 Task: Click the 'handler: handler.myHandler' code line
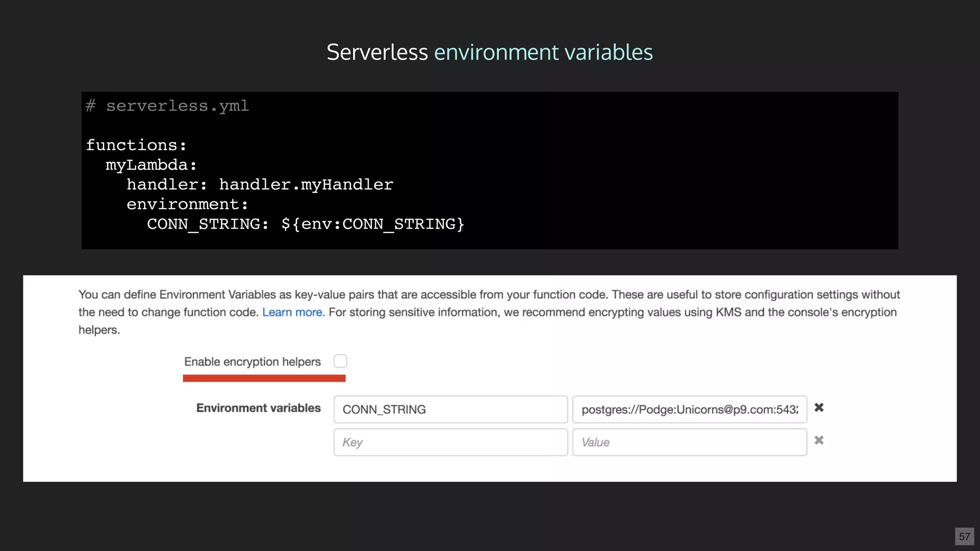click(x=260, y=185)
